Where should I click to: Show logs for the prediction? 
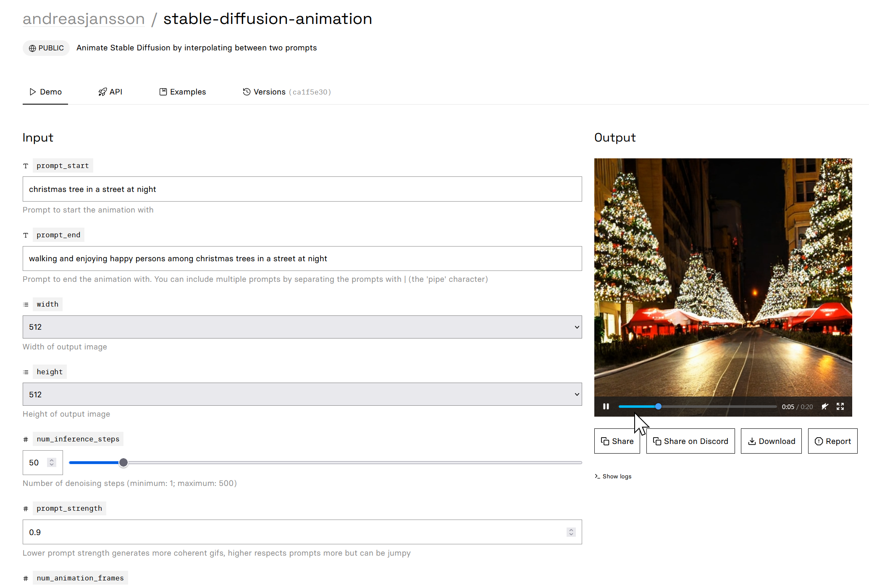613,476
